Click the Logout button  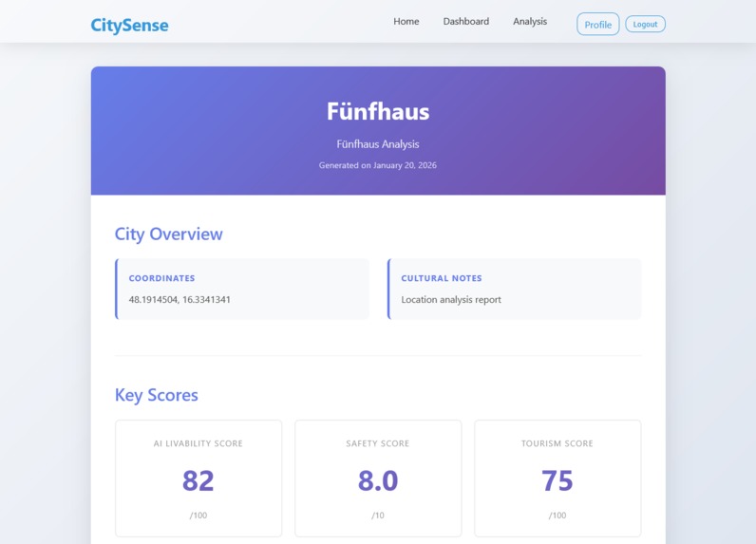click(x=645, y=24)
